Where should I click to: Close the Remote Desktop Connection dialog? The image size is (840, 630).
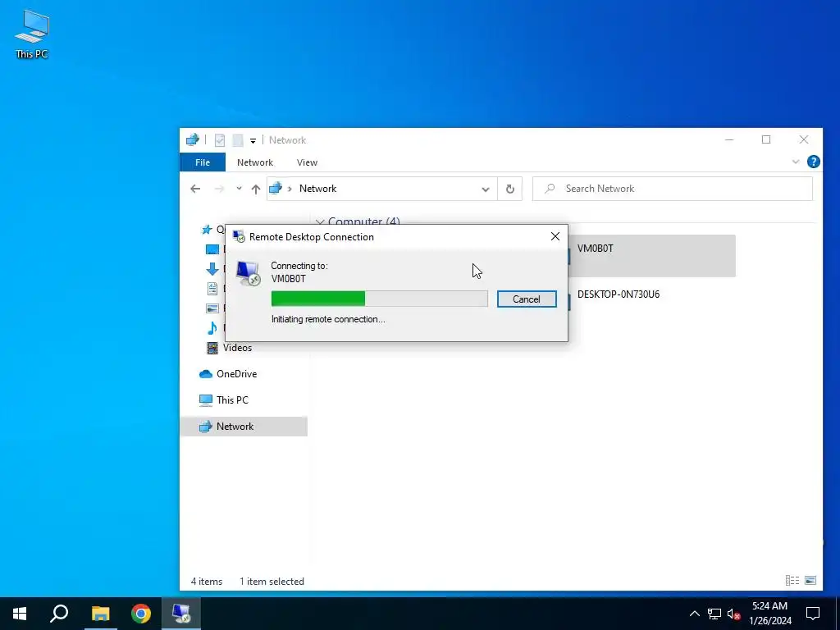tap(555, 236)
